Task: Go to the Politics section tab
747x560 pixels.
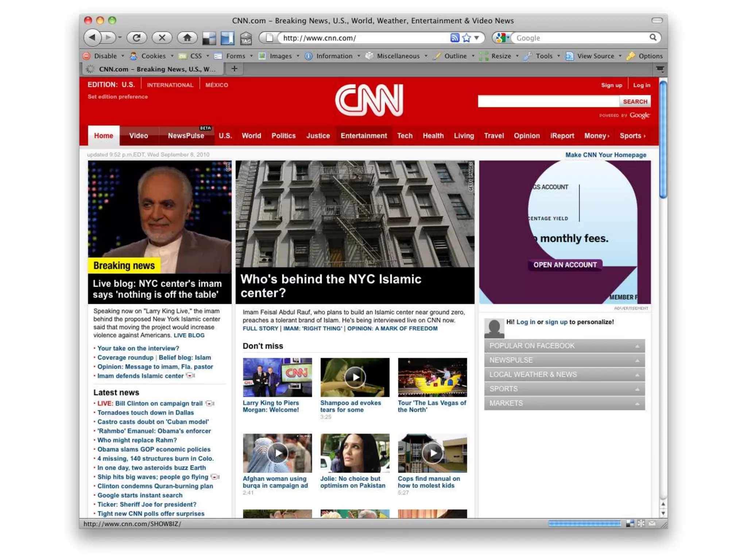Action: 283,136
